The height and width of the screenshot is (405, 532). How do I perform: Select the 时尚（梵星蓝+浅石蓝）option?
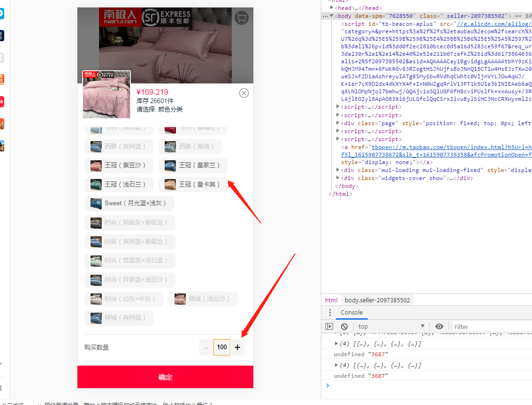tap(129, 261)
